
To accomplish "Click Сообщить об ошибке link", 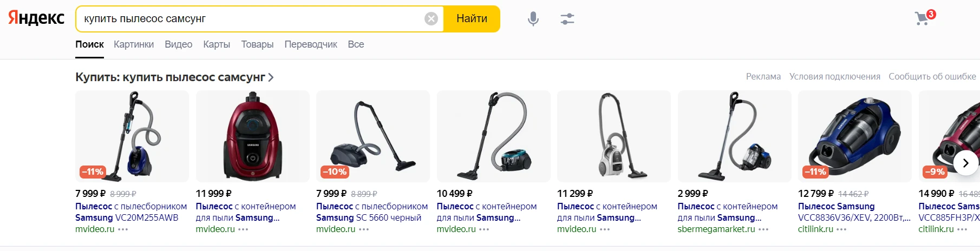I will (932, 76).
